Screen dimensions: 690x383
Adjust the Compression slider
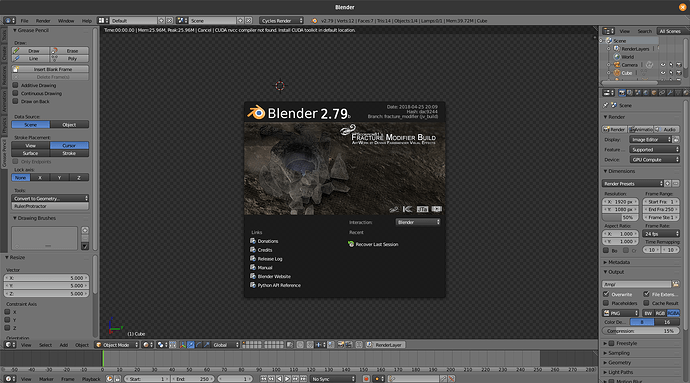[x=641, y=331]
